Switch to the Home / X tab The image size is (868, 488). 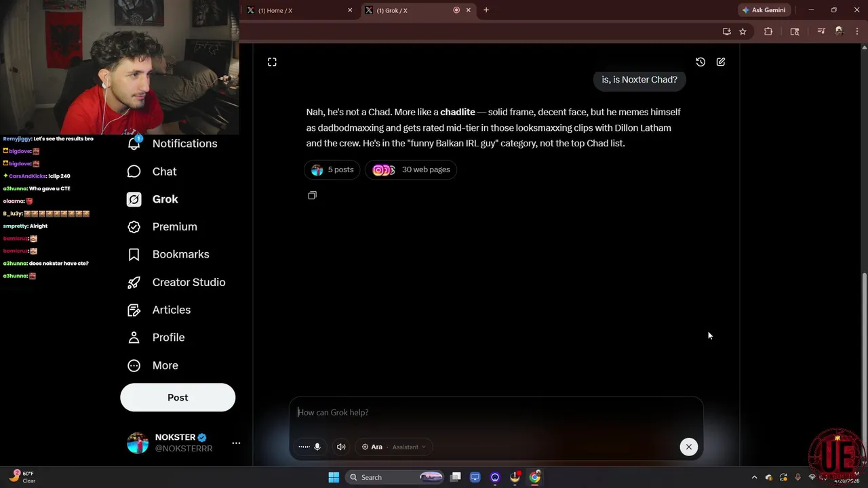click(x=298, y=10)
